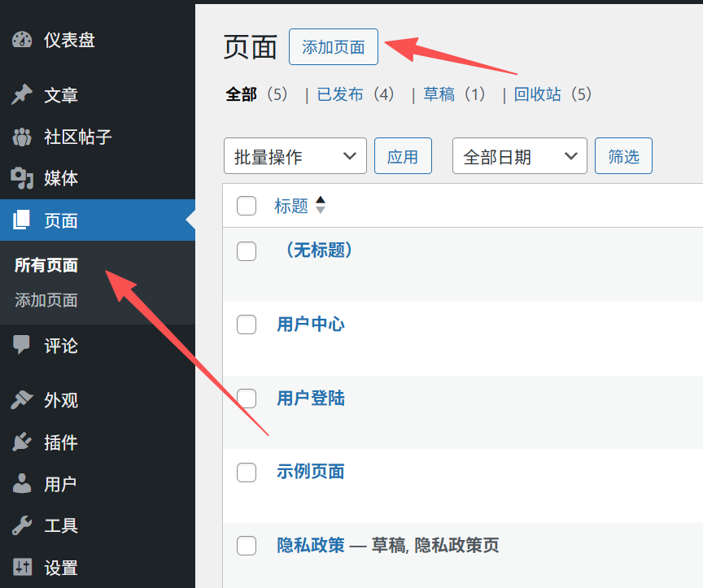The width and height of the screenshot is (703, 588).
Task: View the 回收站 trash pages list
Action: pyautogui.click(x=538, y=94)
